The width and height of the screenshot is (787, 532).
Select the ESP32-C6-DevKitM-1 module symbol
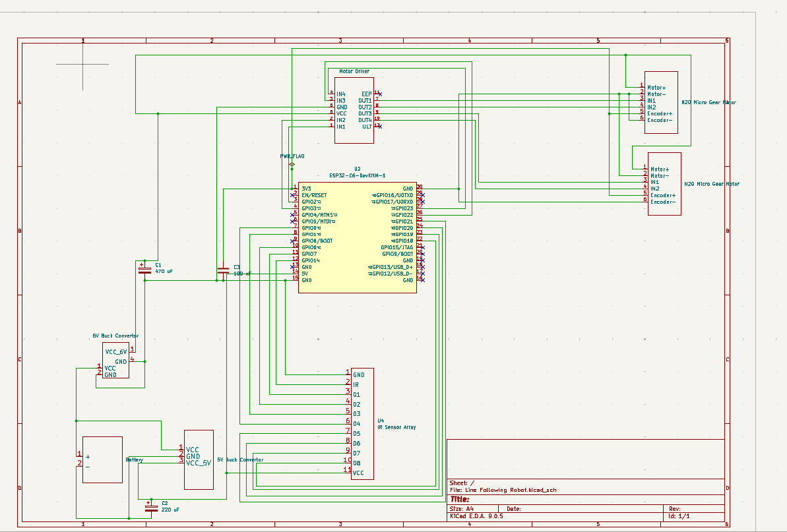(357, 237)
